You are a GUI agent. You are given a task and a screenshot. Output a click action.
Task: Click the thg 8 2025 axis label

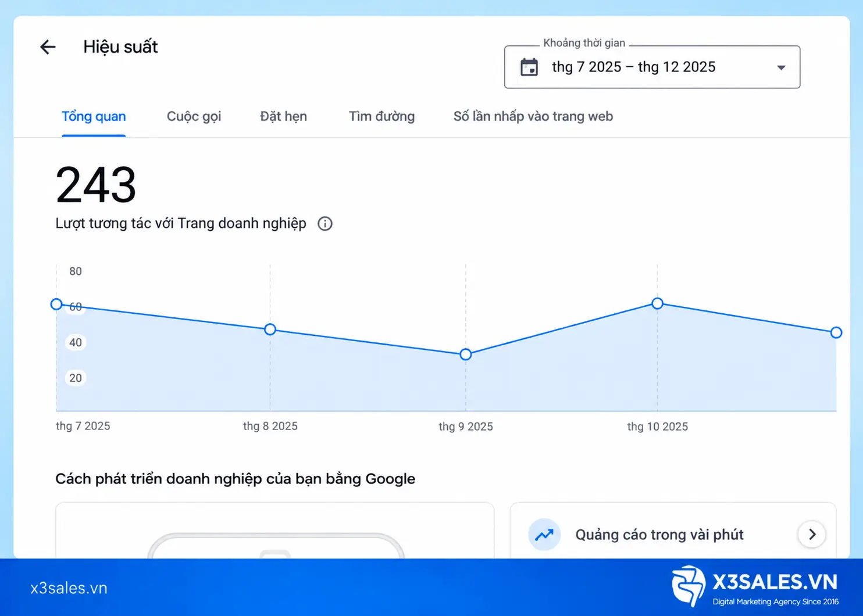click(x=270, y=426)
